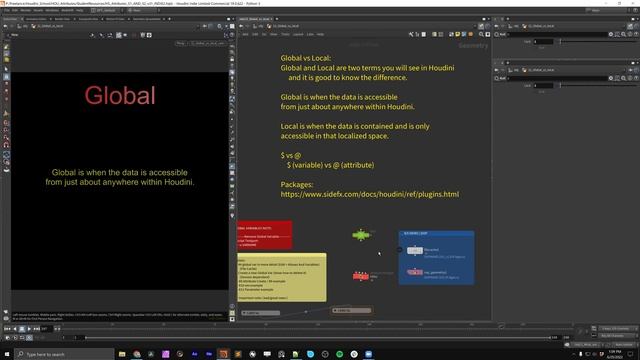Select the yellow sticky note

click(x=282, y=278)
